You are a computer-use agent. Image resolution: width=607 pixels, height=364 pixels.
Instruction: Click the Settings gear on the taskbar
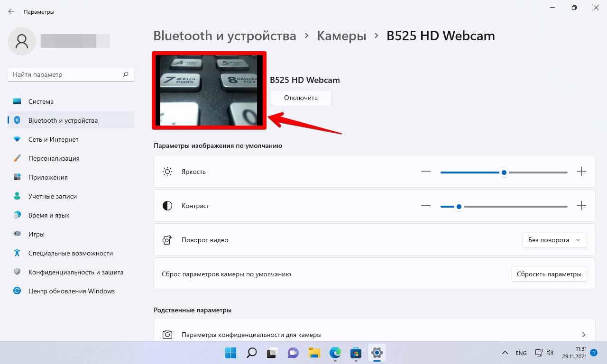pos(377,353)
